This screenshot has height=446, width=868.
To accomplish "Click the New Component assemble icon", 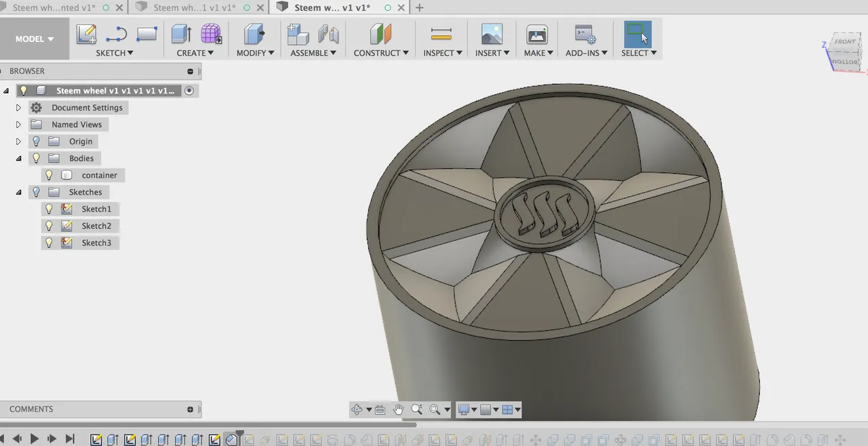I will 298,34.
